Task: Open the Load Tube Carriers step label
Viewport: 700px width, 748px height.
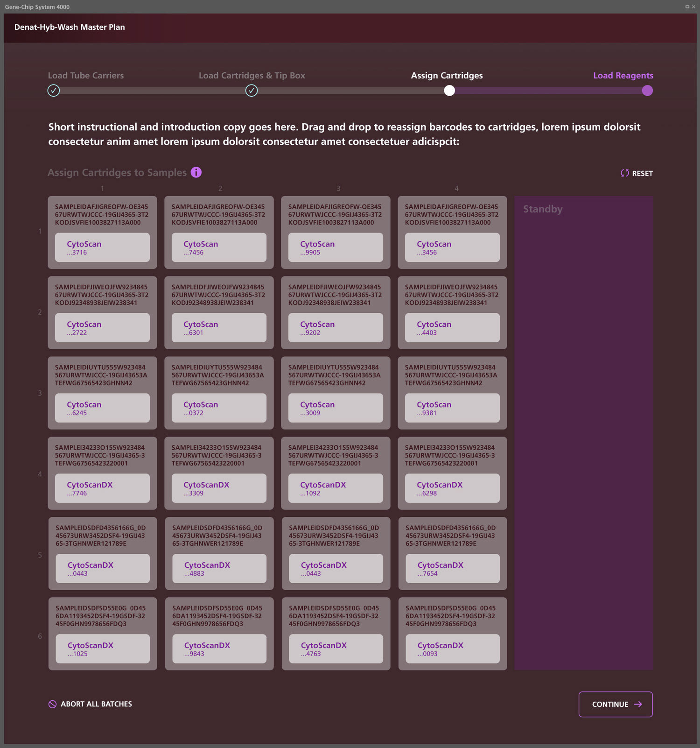Action: [x=86, y=76]
